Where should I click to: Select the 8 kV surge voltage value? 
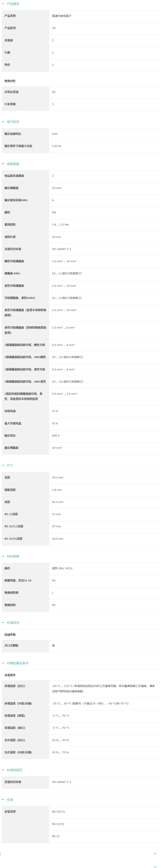coord(55,134)
